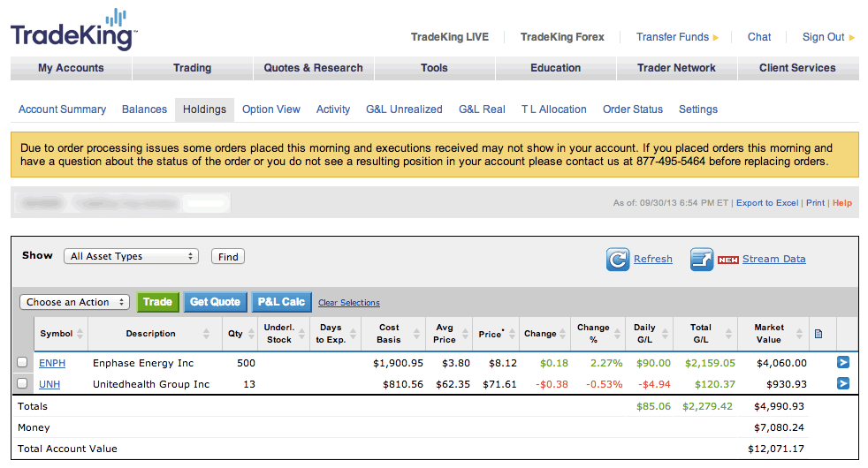Viewport: 868px width, 468px height.
Task: Click the Total Account Value $12,071.17
Action: click(x=775, y=449)
